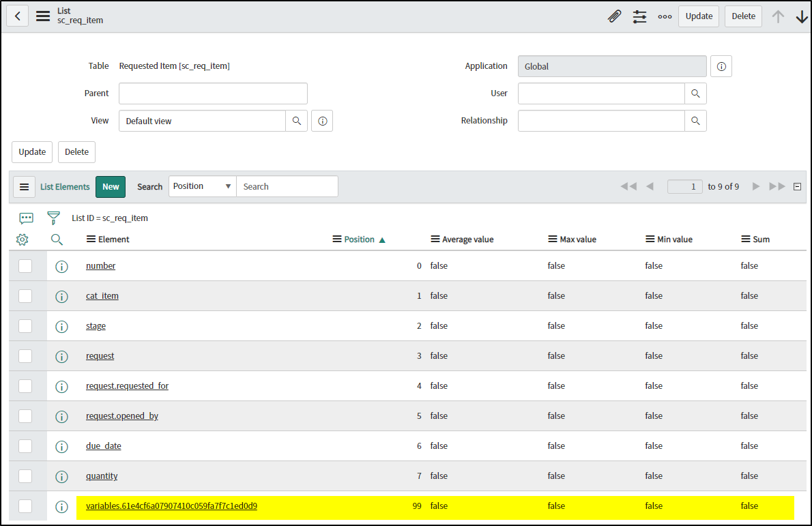The image size is (812, 526).
Task: Click the list search magnifier icon
Action: pyautogui.click(x=57, y=239)
